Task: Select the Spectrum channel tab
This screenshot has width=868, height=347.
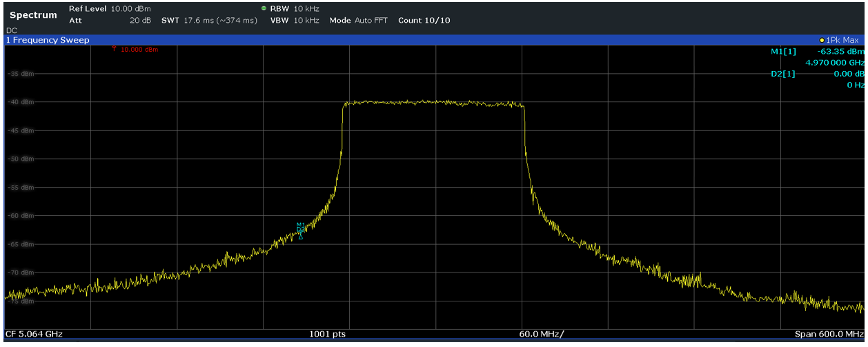Action: (x=33, y=14)
